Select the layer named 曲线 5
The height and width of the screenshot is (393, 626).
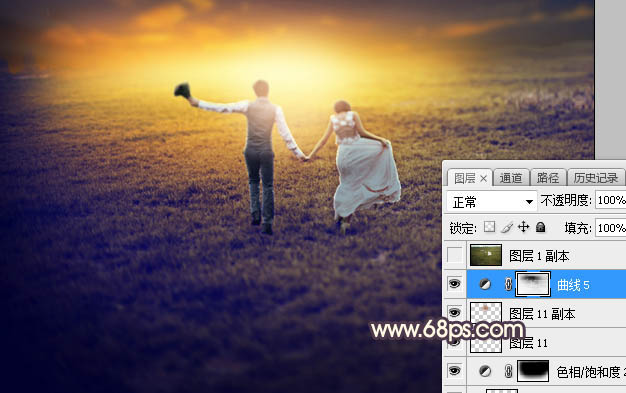point(573,285)
